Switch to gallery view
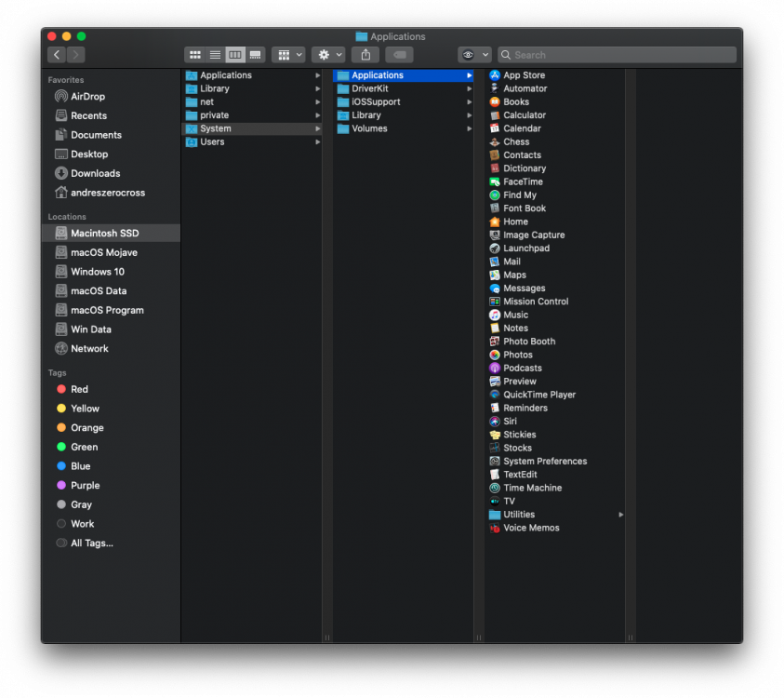The image size is (784, 698). click(x=255, y=55)
